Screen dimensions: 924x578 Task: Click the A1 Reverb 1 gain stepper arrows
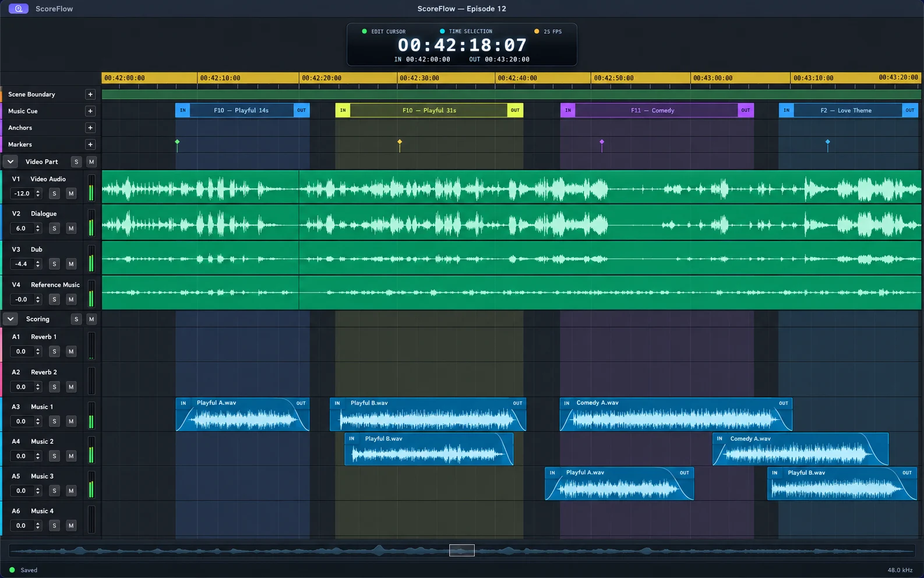(x=38, y=351)
